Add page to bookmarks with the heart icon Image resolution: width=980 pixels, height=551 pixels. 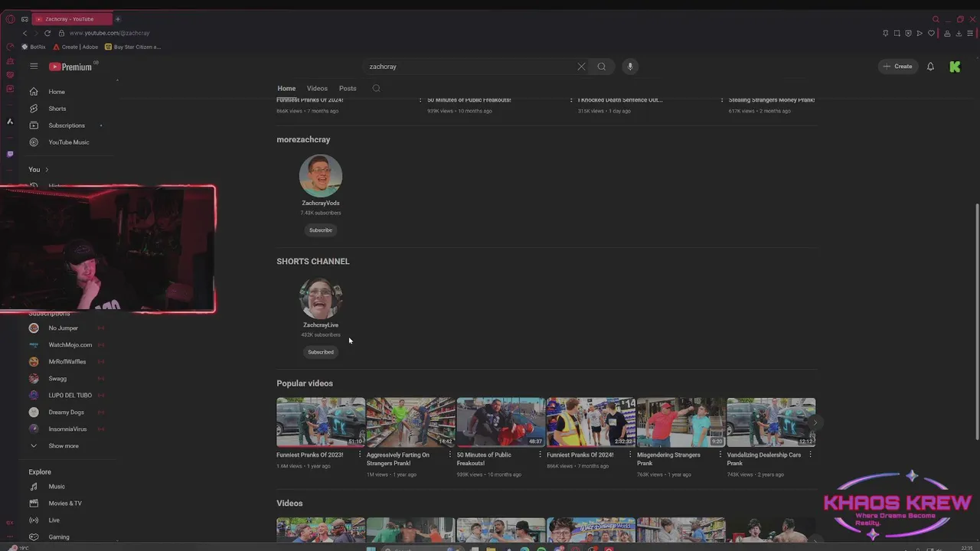pyautogui.click(x=931, y=33)
